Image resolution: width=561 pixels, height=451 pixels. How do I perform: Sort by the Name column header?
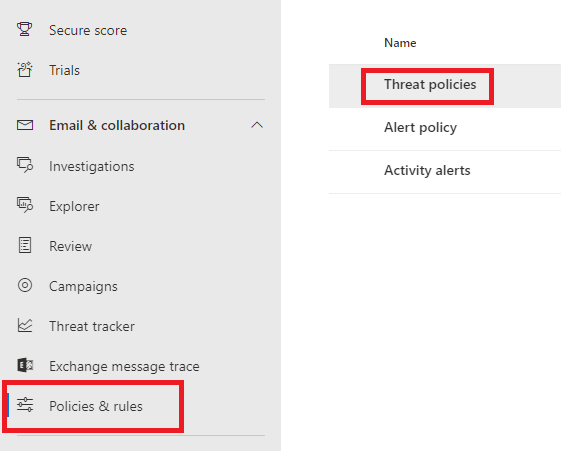pos(400,43)
